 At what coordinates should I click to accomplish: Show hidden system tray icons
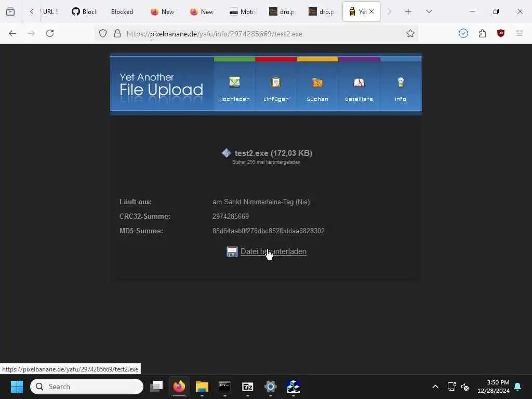[x=435, y=387]
